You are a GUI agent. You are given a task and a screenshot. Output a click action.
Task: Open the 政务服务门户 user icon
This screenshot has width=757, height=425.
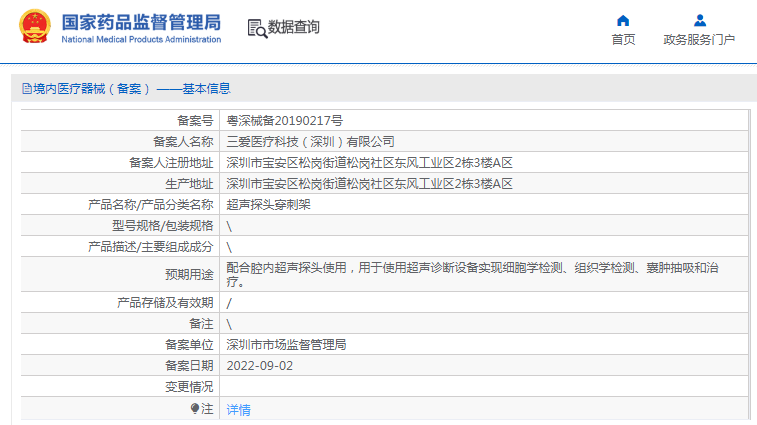pos(700,21)
